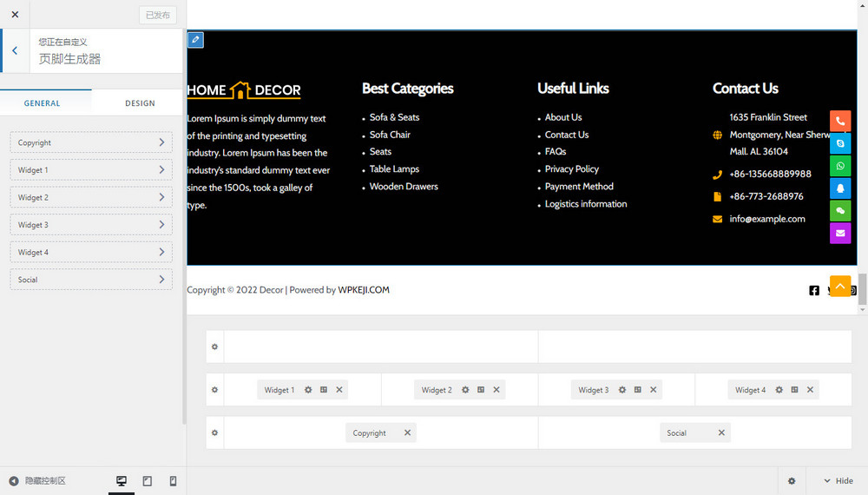Open Widget 2 settings gear in builder

coord(465,390)
